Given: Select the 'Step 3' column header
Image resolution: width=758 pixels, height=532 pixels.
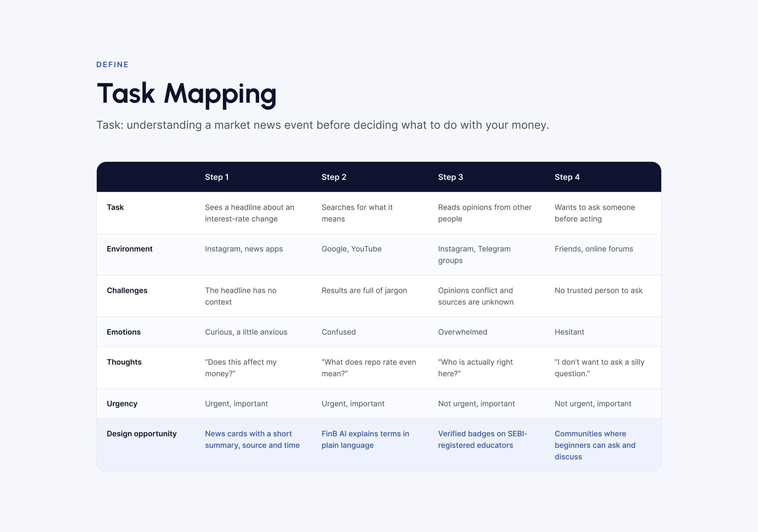Looking at the screenshot, I should point(451,177).
